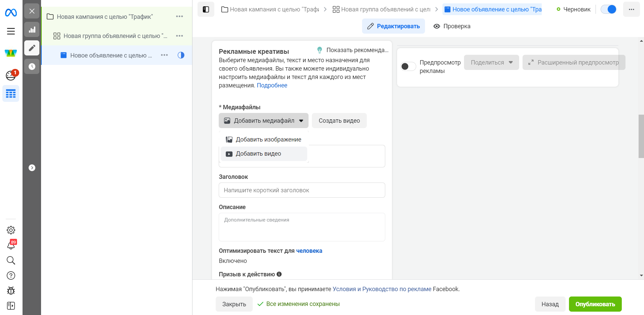
Task: Select Добавить видео menu item
Action: pos(264,154)
